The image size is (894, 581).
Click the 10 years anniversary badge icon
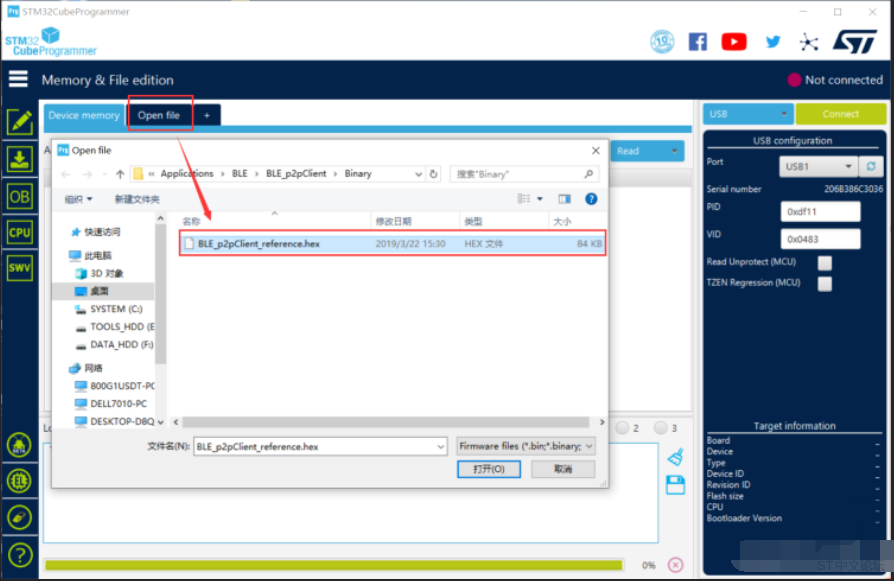click(662, 42)
